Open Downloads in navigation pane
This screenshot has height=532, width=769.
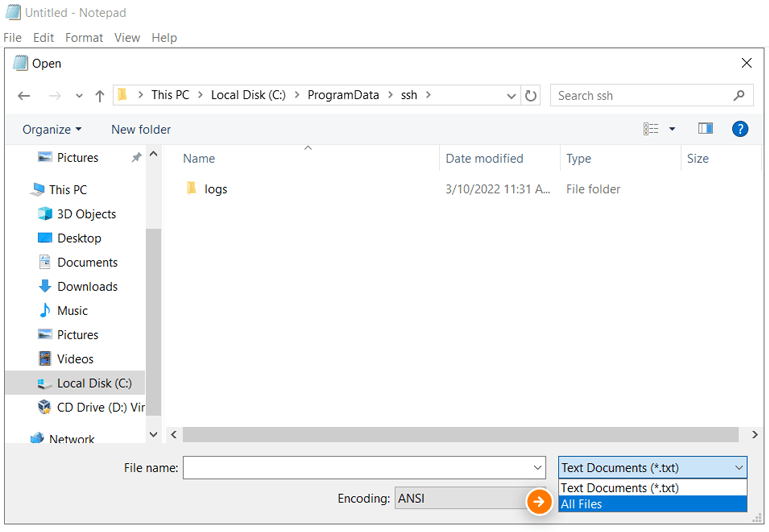point(87,286)
